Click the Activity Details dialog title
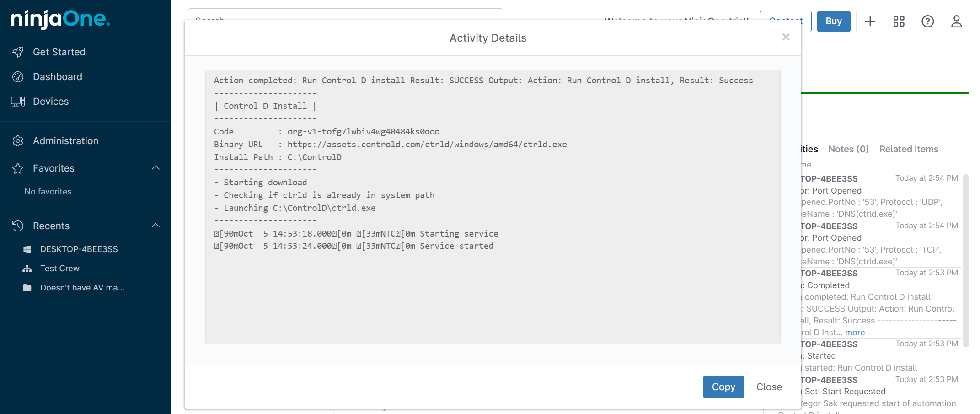 (x=488, y=38)
